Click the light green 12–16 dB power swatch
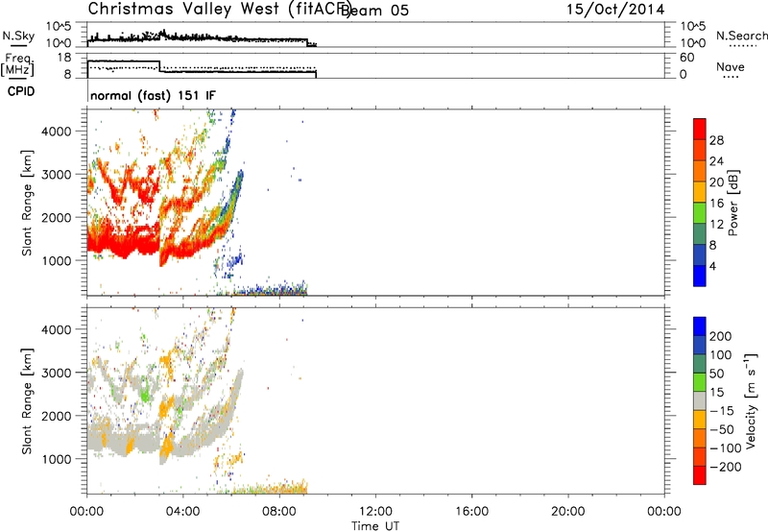 tap(700, 213)
